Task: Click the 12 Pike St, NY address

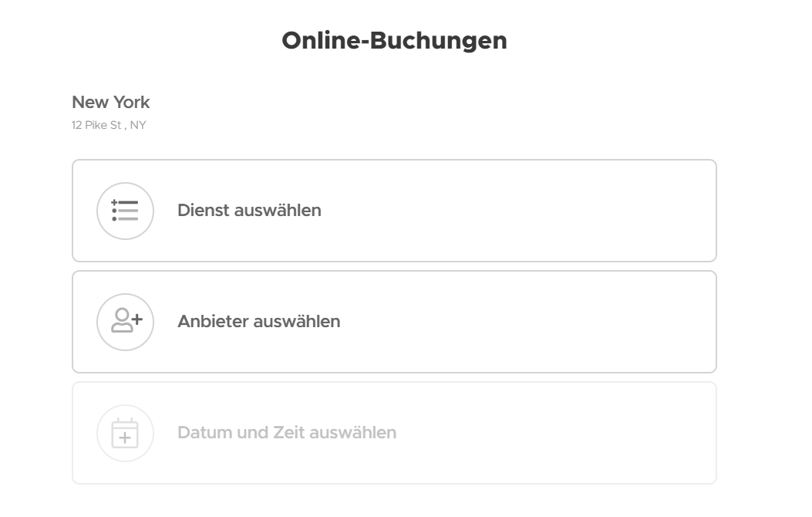Action: 109,125
